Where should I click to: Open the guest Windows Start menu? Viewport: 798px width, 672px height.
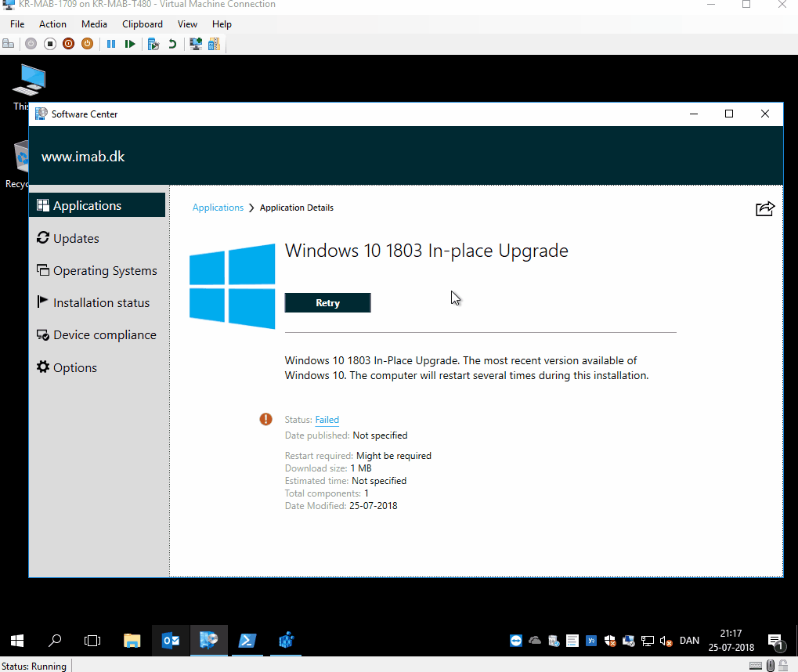point(17,641)
